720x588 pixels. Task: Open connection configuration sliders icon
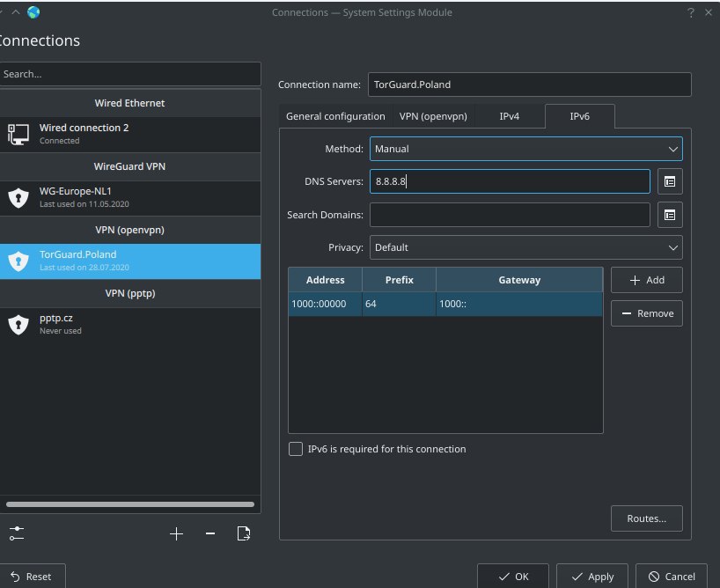[17, 533]
